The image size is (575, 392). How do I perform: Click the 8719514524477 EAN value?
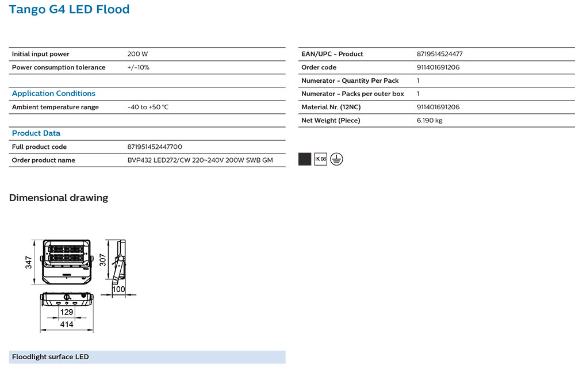(440, 54)
